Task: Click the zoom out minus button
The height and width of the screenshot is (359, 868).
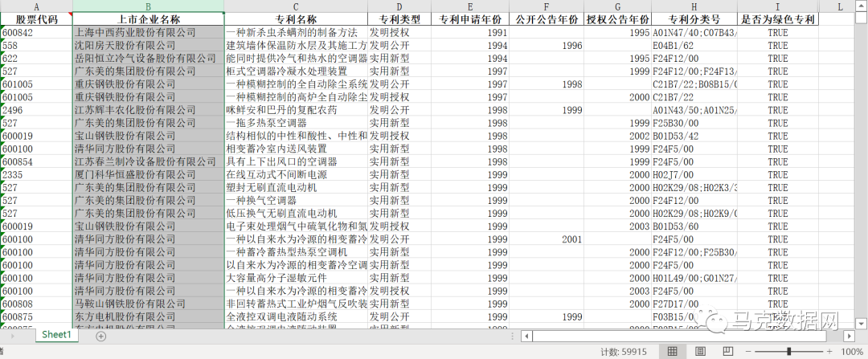Action: pos(748,351)
